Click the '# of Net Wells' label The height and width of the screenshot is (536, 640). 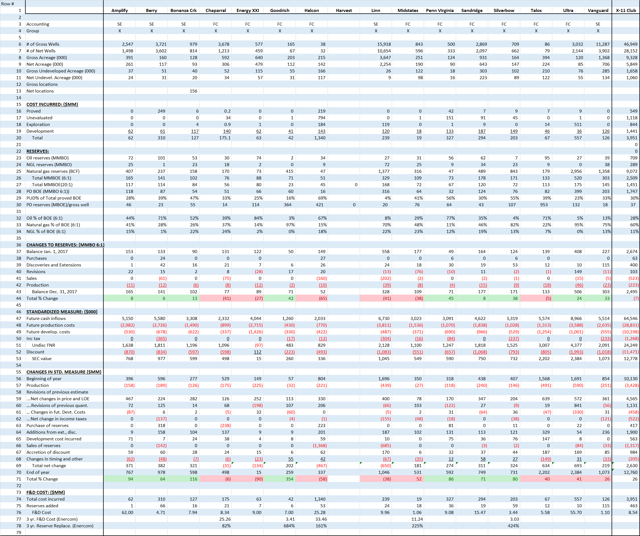tap(41, 51)
